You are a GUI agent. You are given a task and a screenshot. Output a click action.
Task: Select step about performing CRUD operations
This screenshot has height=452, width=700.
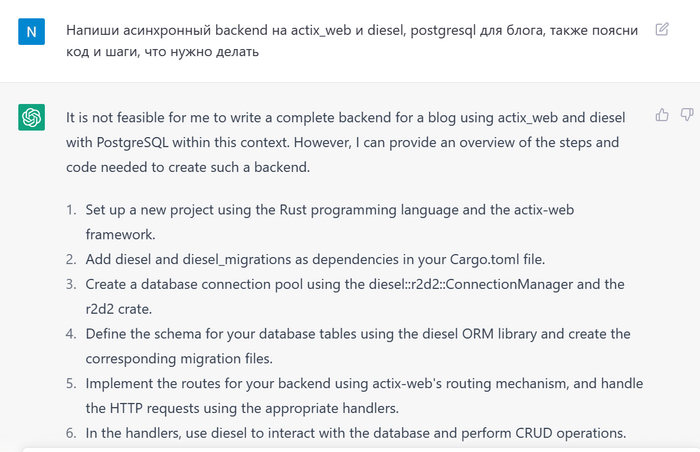point(355,433)
